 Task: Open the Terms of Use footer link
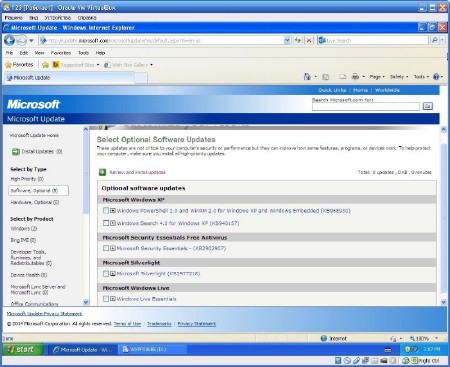pyautogui.click(x=127, y=324)
